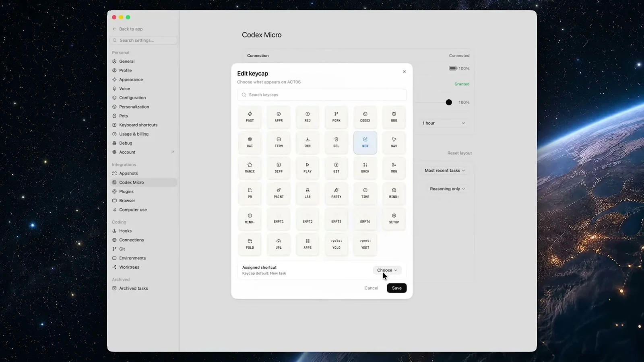This screenshot has width=644, height=362.
Task: Open Profile settings
Action: (143, 70)
